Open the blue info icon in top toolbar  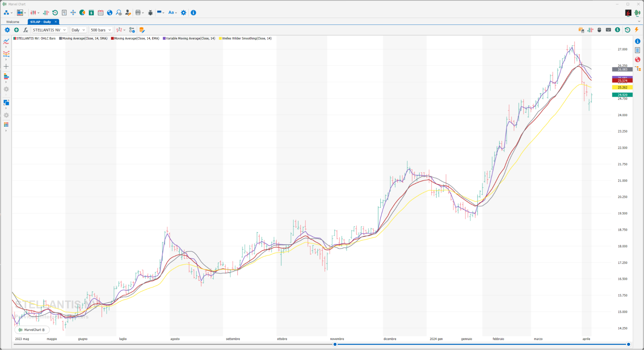click(193, 13)
